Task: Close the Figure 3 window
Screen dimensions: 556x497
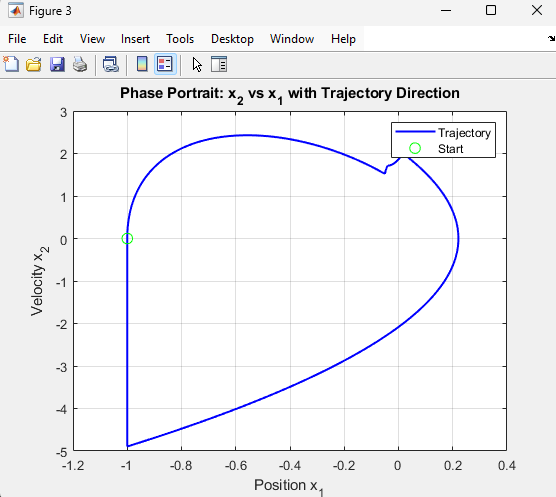Action: click(537, 10)
